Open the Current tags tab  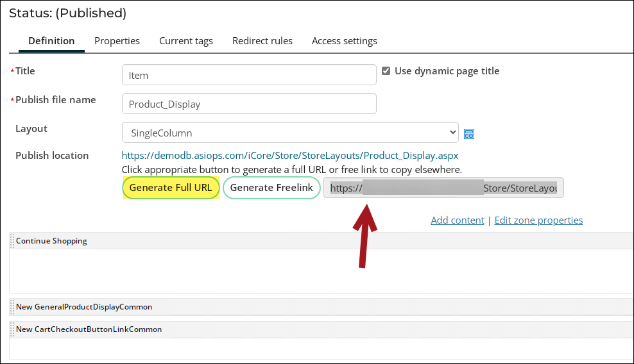coord(186,41)
